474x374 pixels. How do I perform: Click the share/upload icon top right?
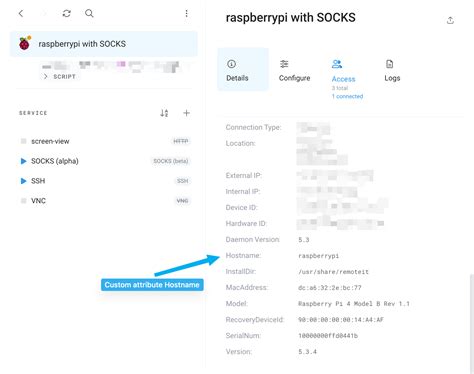450,20
